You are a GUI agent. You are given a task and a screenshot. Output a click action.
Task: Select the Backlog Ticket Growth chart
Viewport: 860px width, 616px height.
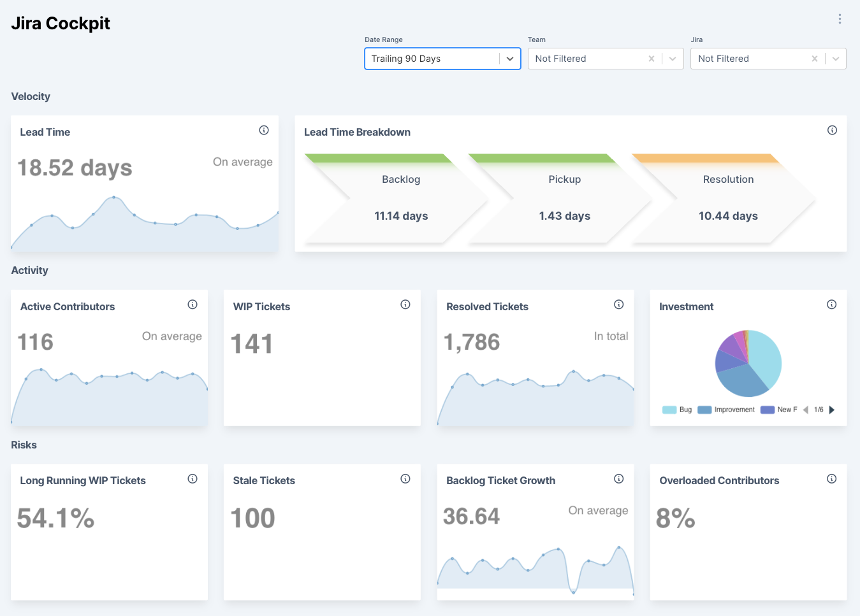(536, 569)
